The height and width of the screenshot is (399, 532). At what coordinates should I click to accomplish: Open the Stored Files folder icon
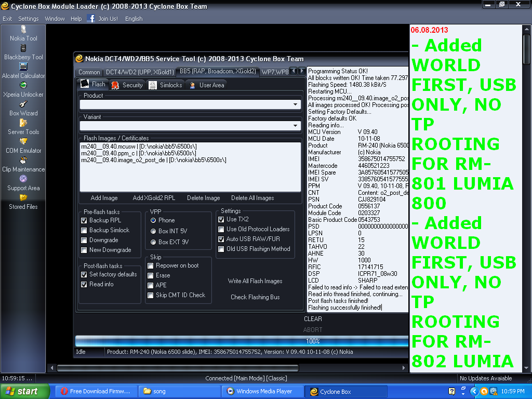pyautogui.click(x=23, y=198)
